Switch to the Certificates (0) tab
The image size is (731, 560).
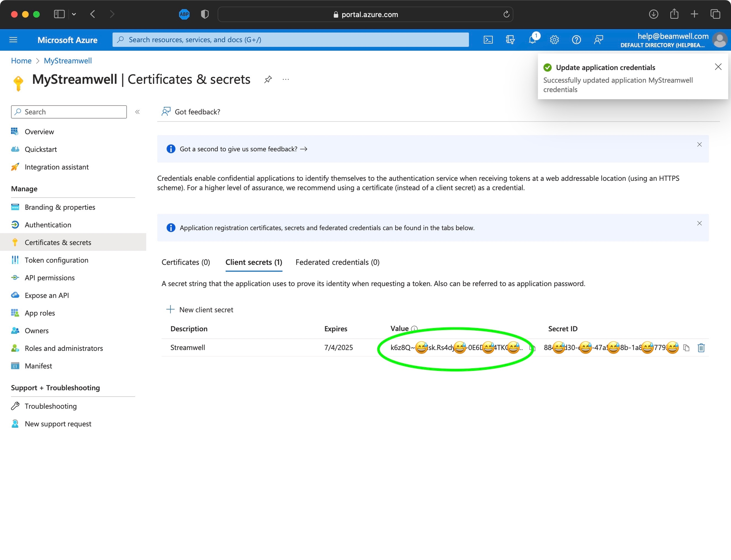186,262
